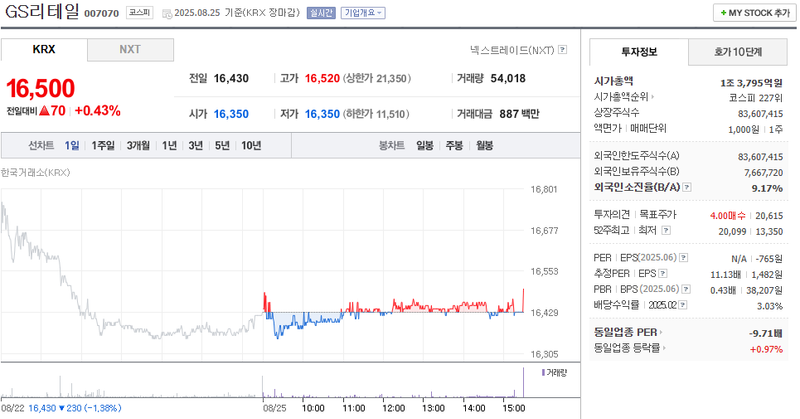This screenshot has height=419, width=800.
Task: Show 월봉 candlestick chart
Action: coord(485,145)
